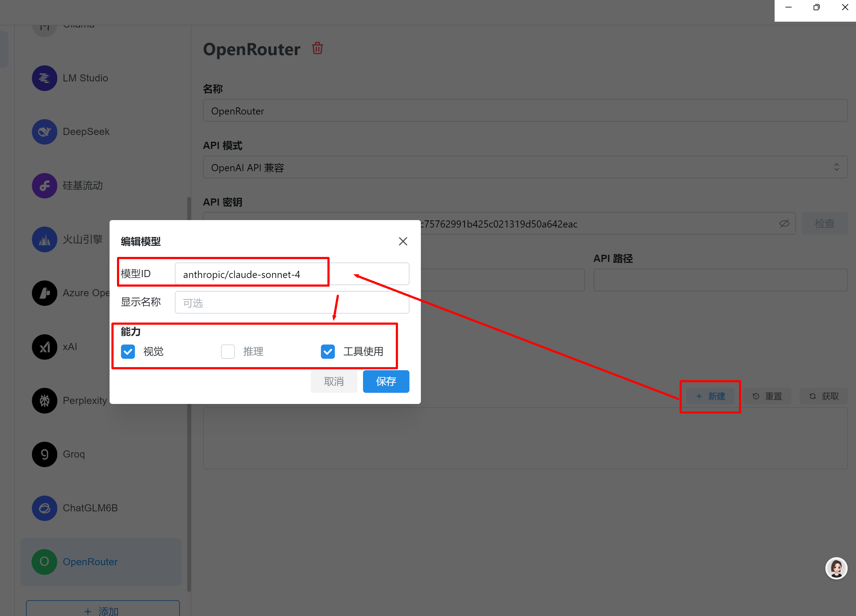Click the 获取 models button

(824, 396)
